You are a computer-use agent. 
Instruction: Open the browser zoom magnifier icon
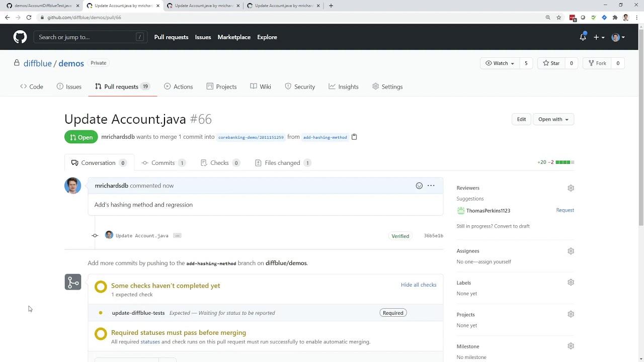point(548,17)
